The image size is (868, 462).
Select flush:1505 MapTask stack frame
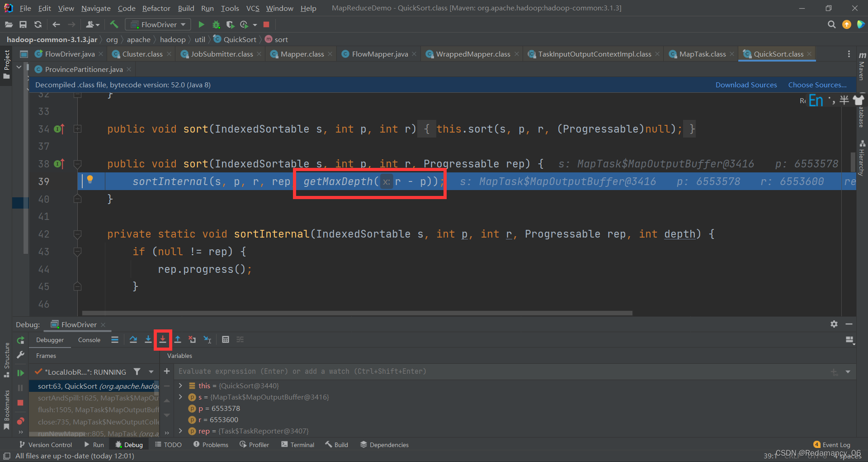[x=94, y=410]
